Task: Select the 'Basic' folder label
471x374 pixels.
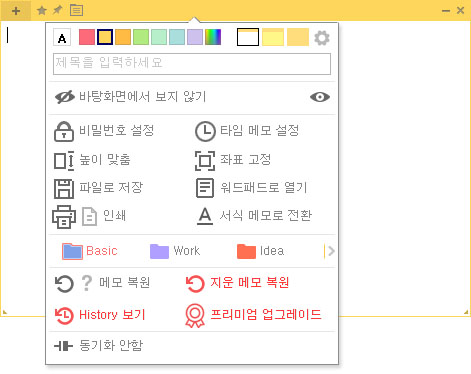Action: [102, 251]
